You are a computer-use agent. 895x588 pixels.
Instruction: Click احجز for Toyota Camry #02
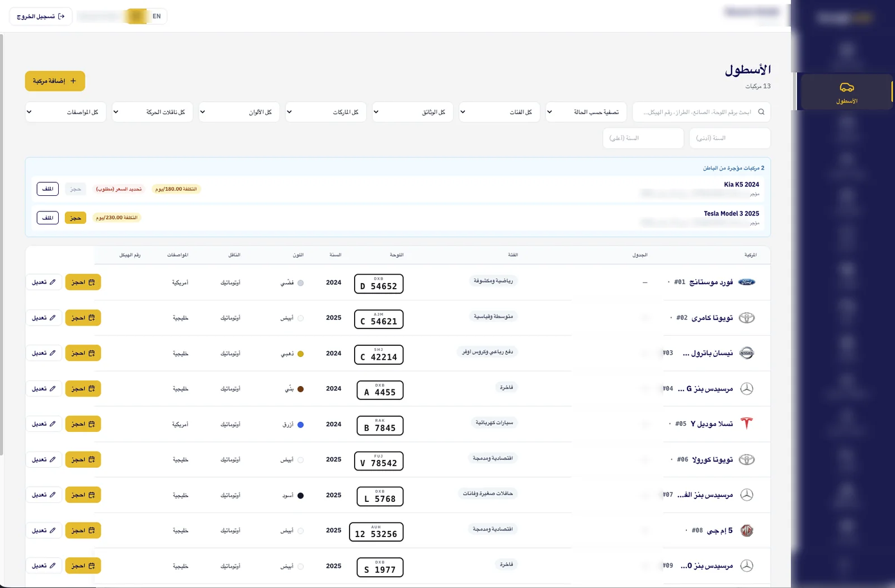83,318
